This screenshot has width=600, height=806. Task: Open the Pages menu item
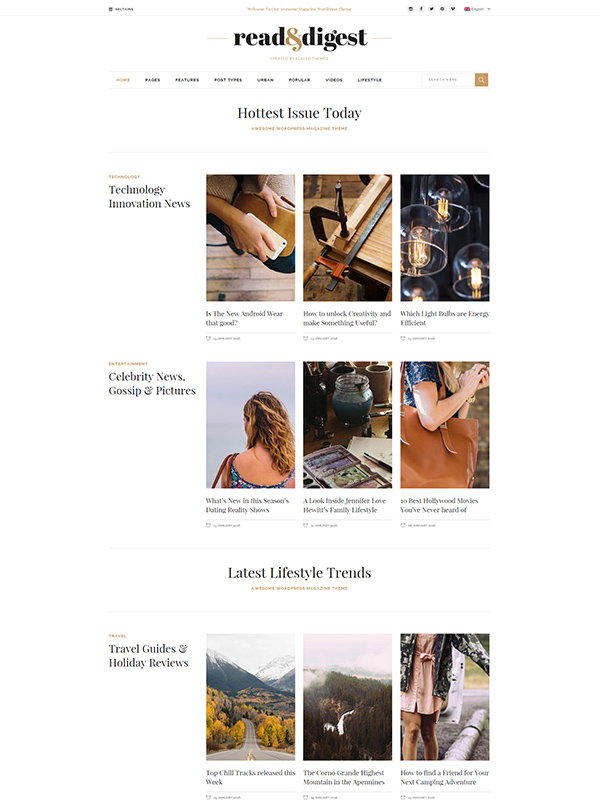point(153,80)
